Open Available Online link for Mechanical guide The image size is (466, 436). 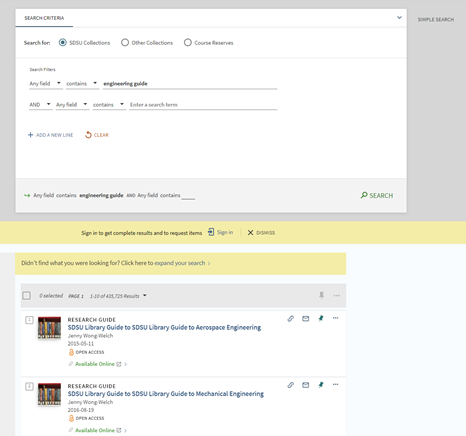[x=95, y=430]
